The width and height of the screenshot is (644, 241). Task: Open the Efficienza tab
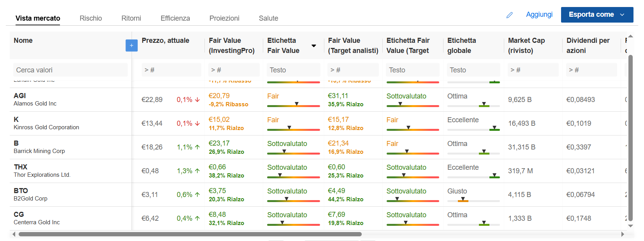pos(175,18)
